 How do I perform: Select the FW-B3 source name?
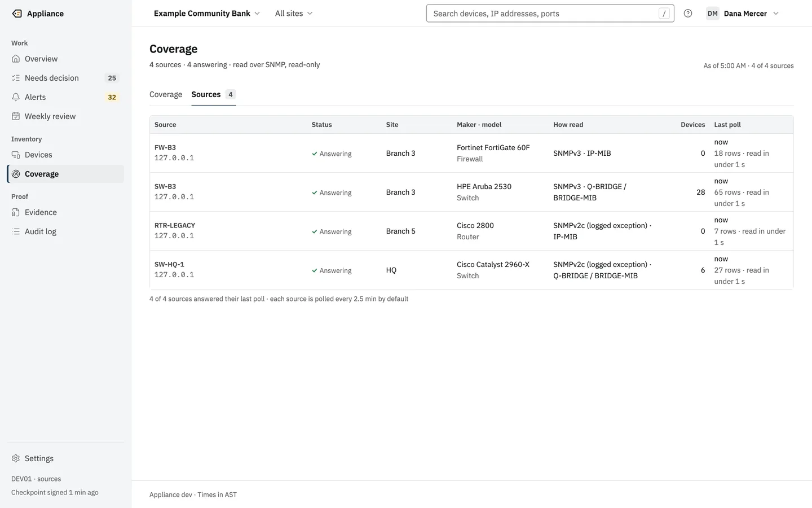pos(165,148)
